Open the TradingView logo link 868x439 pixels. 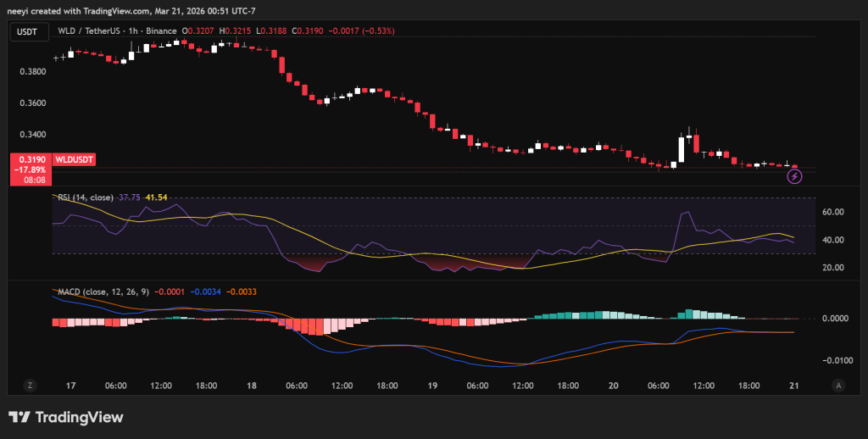pyautogui.click(x=66, y=417)
